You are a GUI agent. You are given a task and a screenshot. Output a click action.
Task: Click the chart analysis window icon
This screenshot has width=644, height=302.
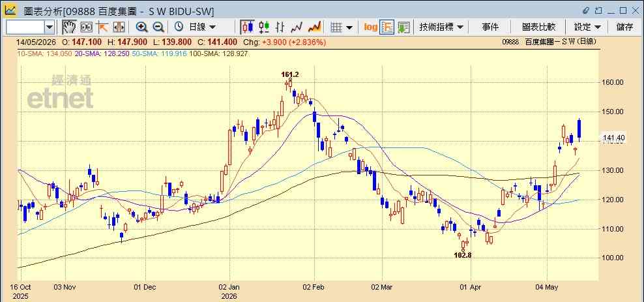coord(10,10)
